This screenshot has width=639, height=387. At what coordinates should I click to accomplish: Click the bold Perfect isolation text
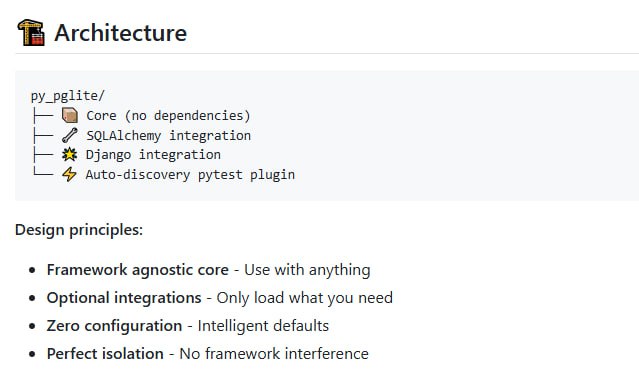105,354
